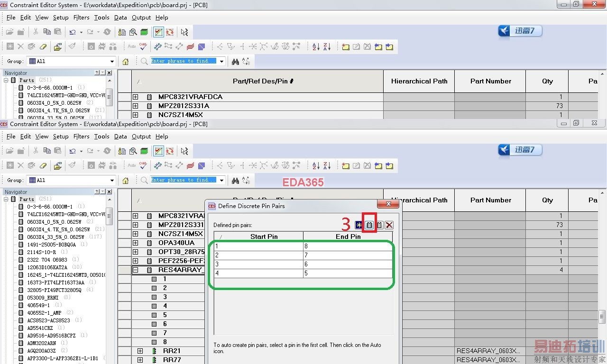This screenshot has width=607, height=364.
Task: Open Group All dropdown in lower window
Action: click(112, 180)
